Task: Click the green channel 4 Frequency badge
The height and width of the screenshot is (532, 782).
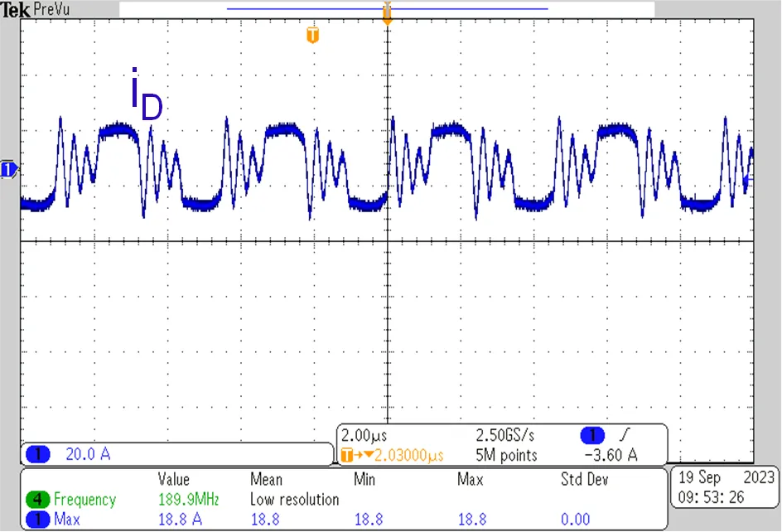Action: (39, 500)
